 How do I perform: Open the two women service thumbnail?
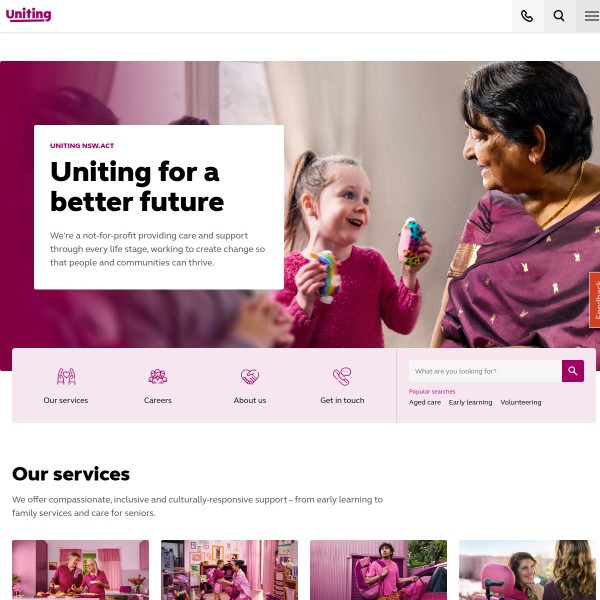coord(527,570)
